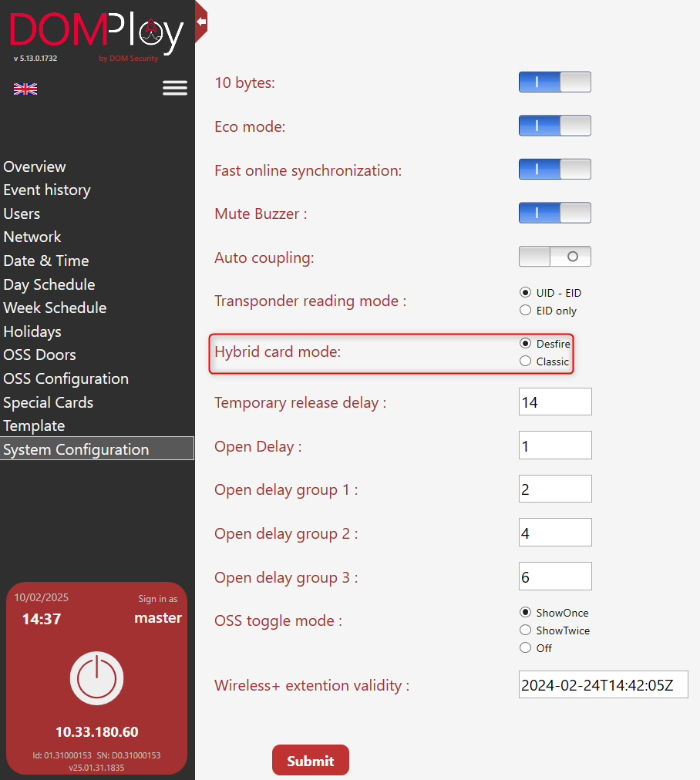Click the master user name
Image resolution: width=700 pixels, height=780 pixels.
tap(158, 618)
